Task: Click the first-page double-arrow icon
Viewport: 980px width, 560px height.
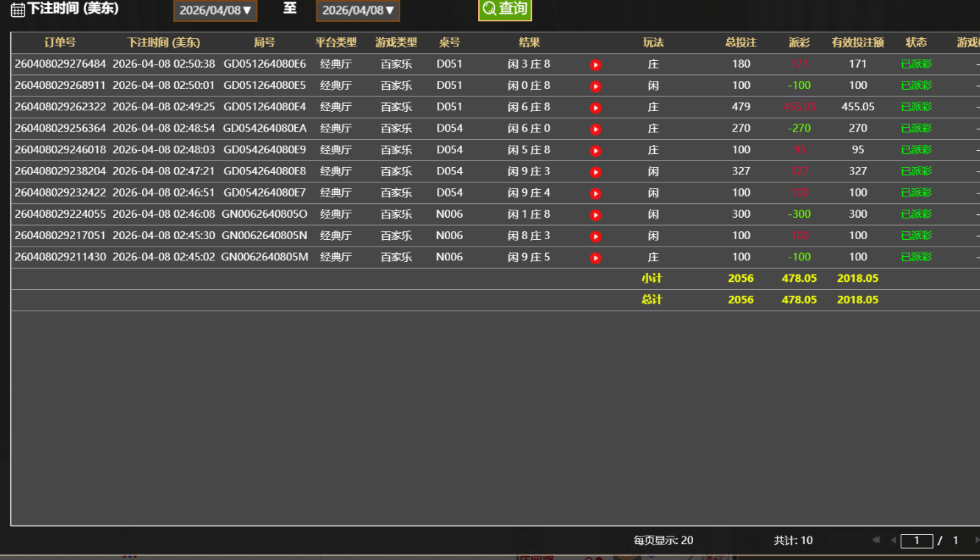Action: click(876, 540)
